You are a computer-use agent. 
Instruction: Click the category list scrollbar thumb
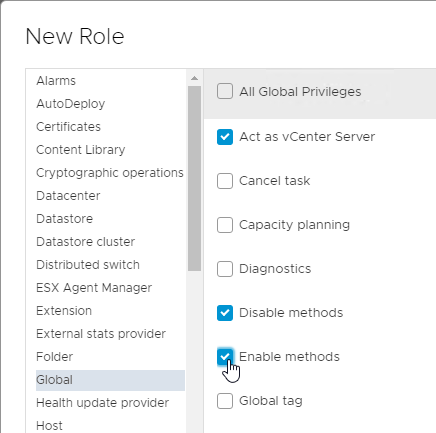pos(194,179)
